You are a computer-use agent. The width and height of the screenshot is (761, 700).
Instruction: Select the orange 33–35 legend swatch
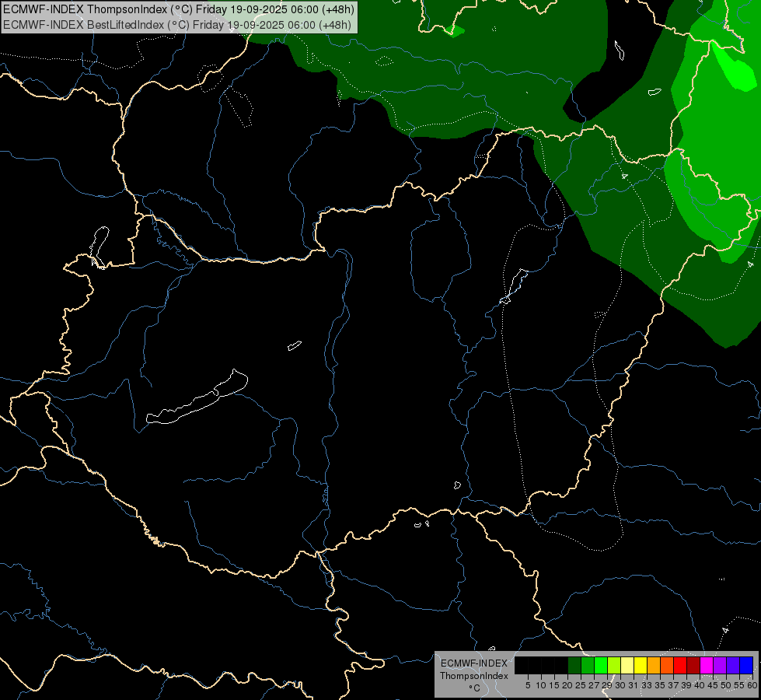coord(654,665)
